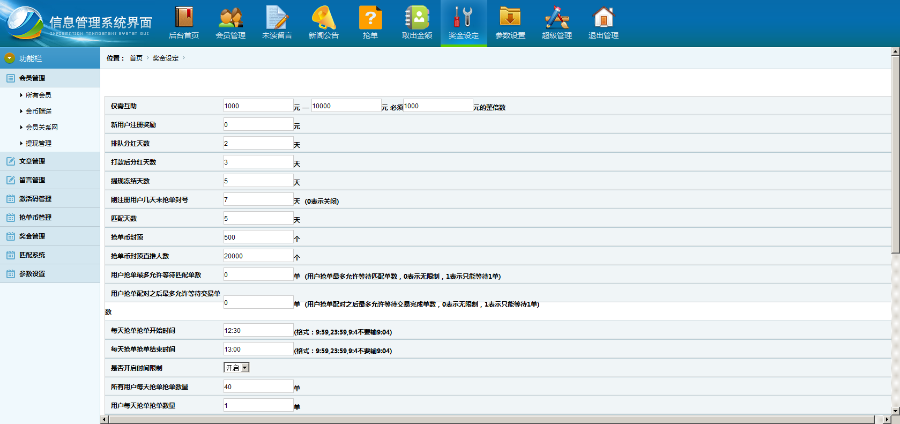The image size is (900, 424).
Task: Click the 退出管理 house icon
Action: 603,17
